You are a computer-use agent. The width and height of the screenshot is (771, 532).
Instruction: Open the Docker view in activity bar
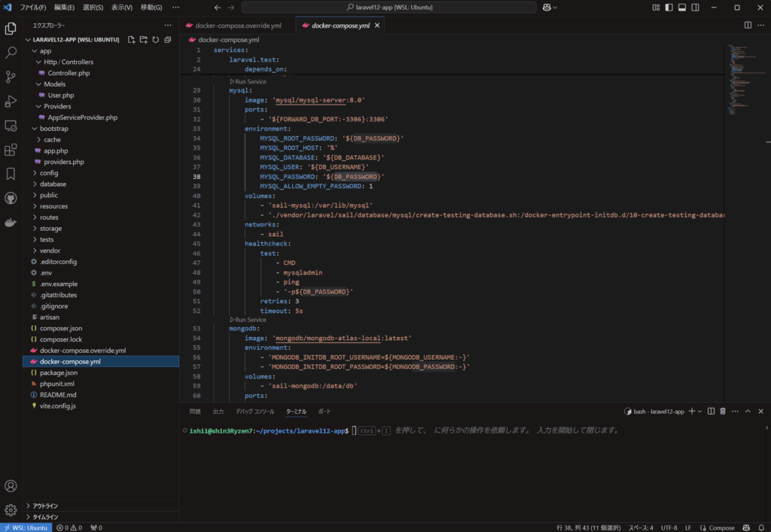tap(11, 223)
